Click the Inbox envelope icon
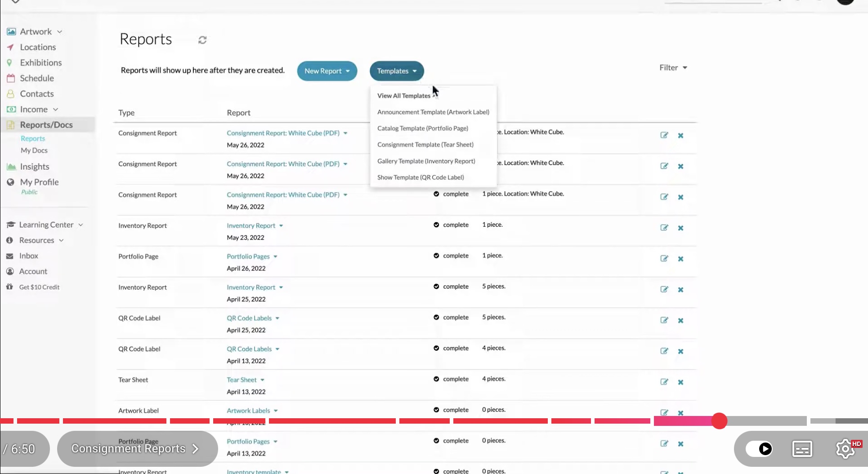This screenshot has height=474, width=868. tap(9, 256)
